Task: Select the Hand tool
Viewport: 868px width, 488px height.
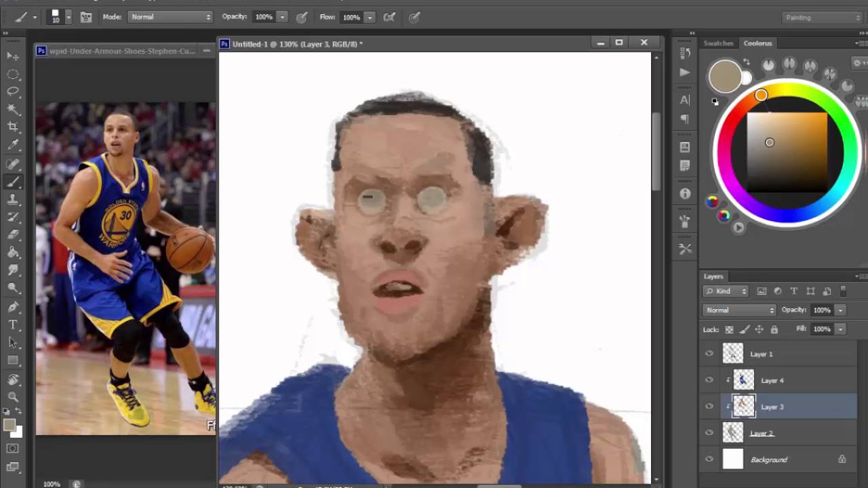Action: [x=13, y=380]
